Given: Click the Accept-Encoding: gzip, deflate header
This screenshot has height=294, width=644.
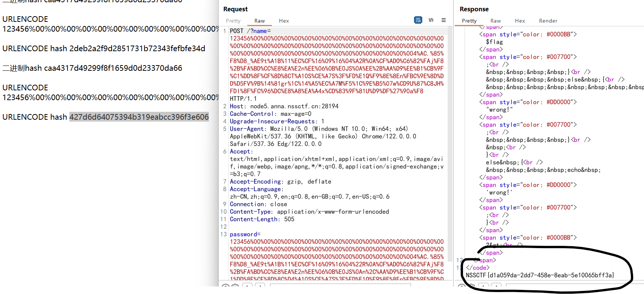Looking at the screenshot, I should (281, 181).
